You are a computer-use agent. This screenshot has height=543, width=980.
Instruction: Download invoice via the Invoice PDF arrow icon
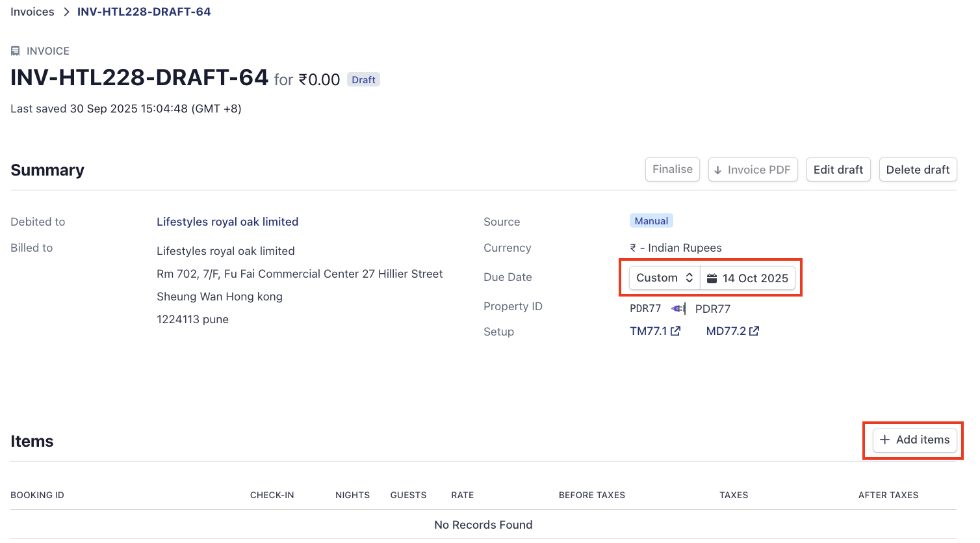(x=718, y=170)
